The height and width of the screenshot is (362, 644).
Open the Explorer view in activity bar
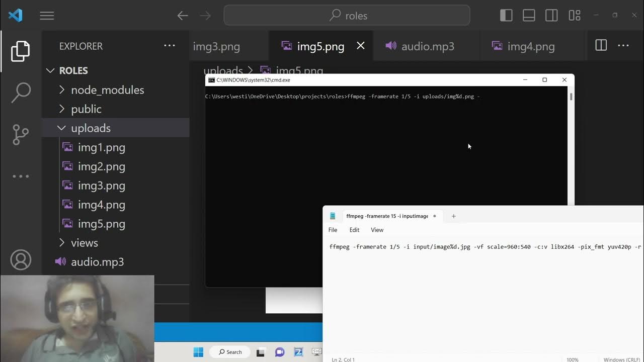coord(20,51)
